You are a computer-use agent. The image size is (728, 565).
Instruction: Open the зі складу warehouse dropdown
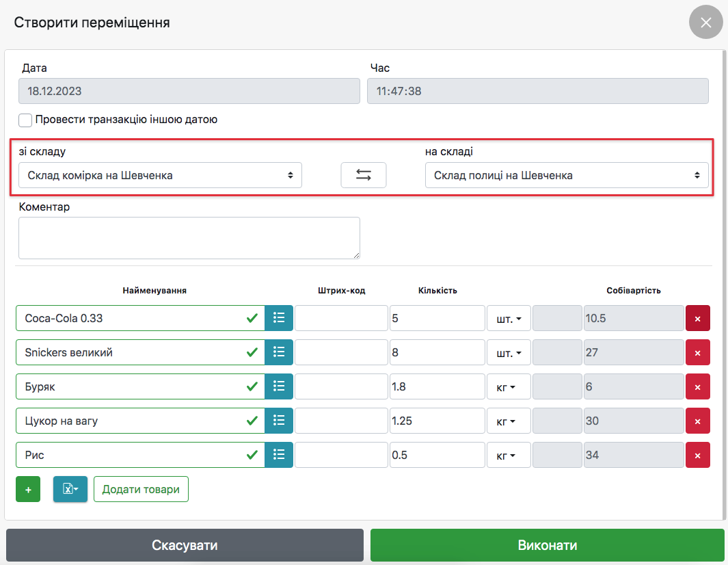coord(160,175)
